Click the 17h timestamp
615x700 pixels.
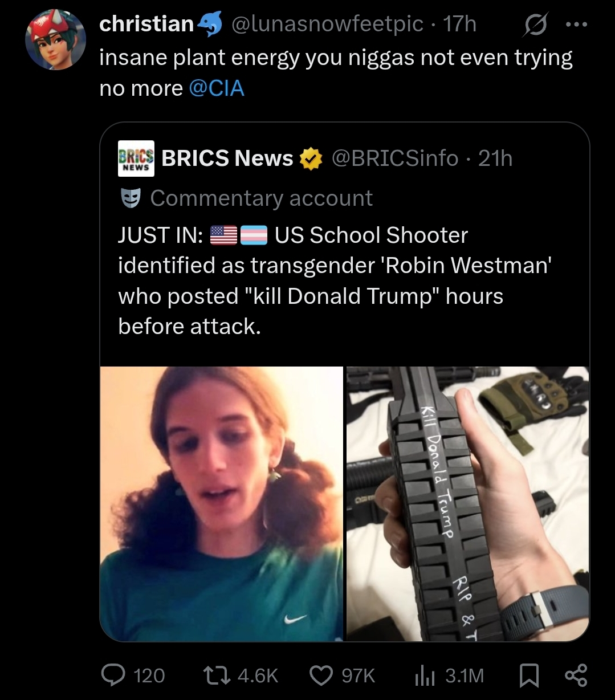[x=459, y=24]
